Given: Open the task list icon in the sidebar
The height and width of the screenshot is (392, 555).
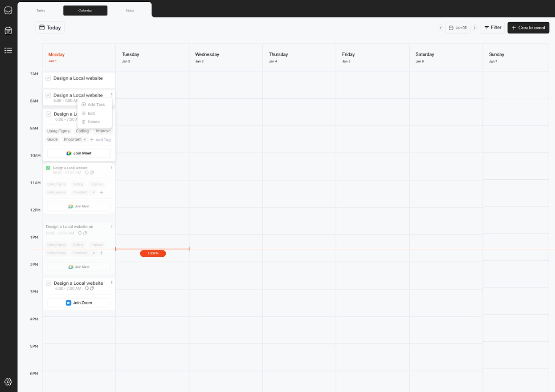Looking at the screenshot, I should coord(8,50).
